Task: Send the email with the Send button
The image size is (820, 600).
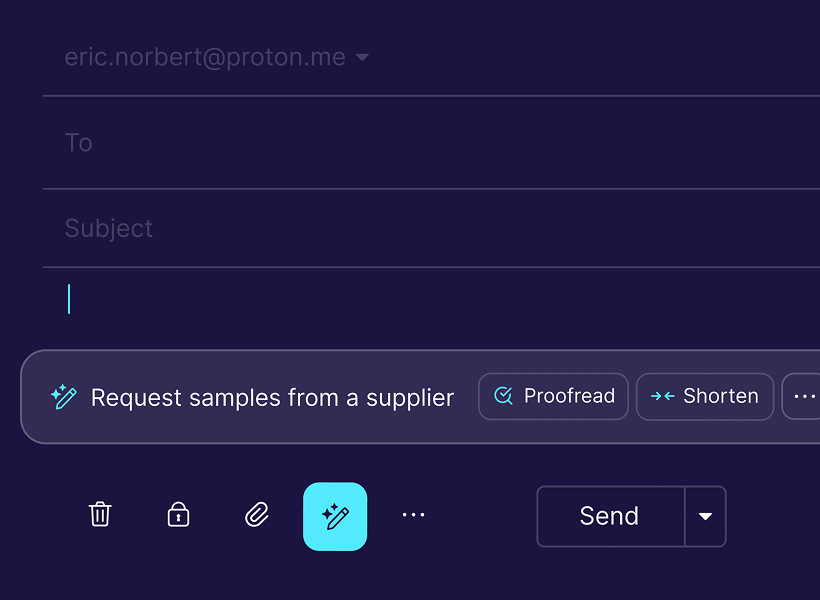Action: coord(610,516)
